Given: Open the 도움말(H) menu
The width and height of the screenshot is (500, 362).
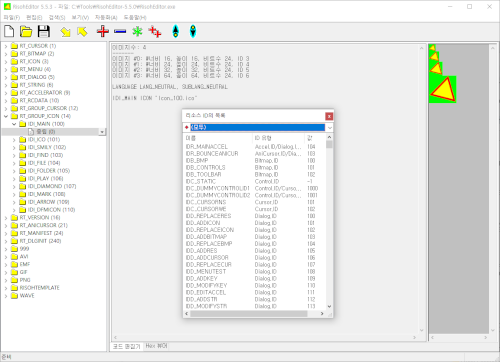Looking at the screenshot, I should click(x=135, y=17).
